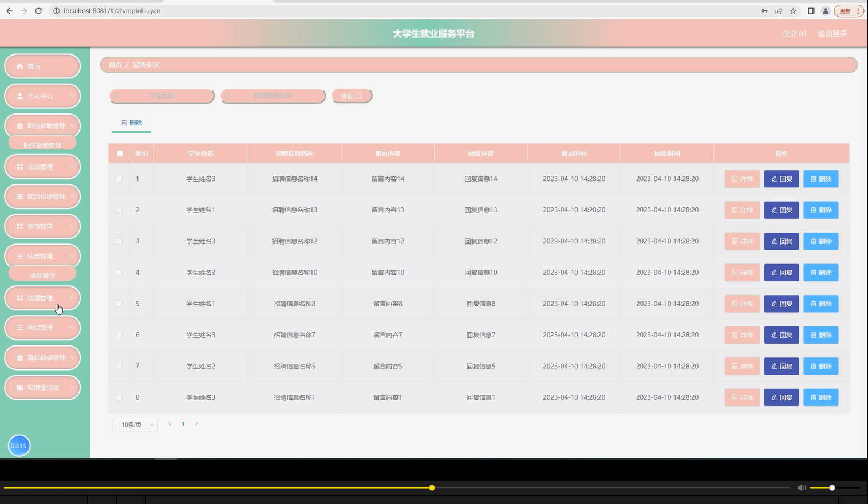
Task: Expand 基础数据管理 sidebar menu
Action: 42,357
